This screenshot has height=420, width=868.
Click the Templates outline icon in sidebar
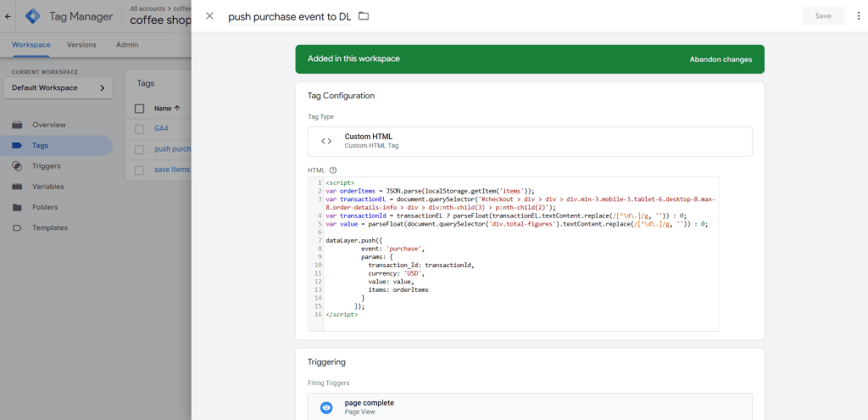[17, 227]
